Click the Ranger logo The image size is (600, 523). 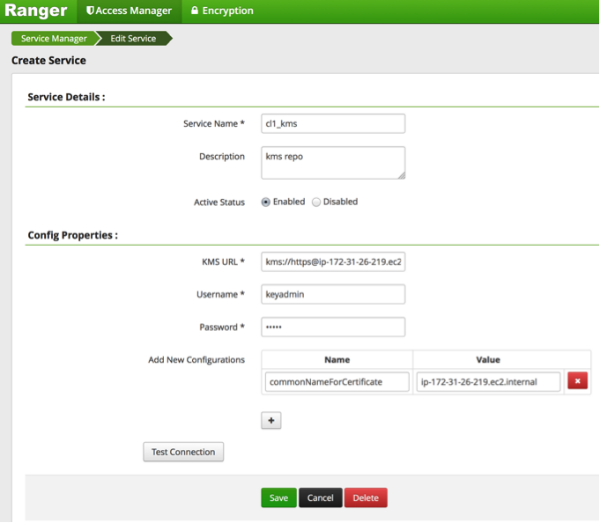pos(37,11)
